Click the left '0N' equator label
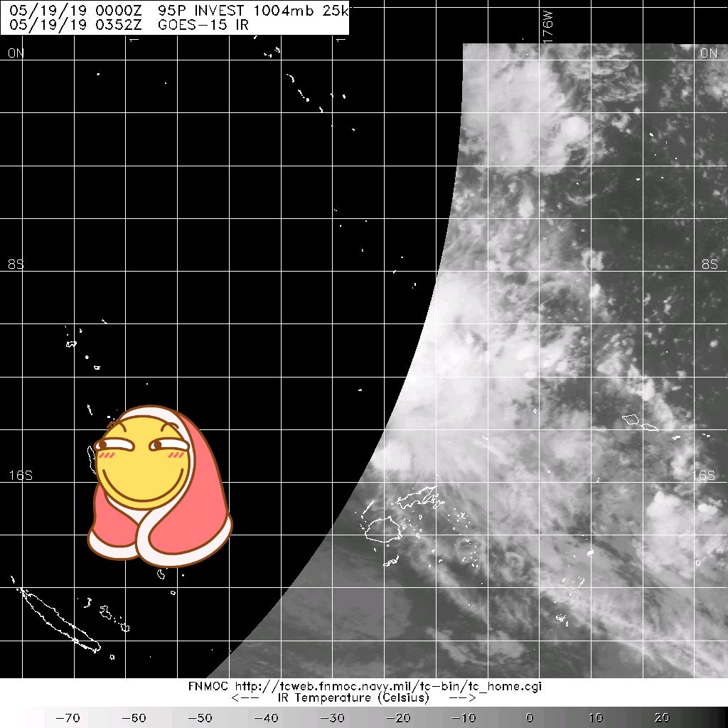The image size is (728, 728). tap(16, 53)
